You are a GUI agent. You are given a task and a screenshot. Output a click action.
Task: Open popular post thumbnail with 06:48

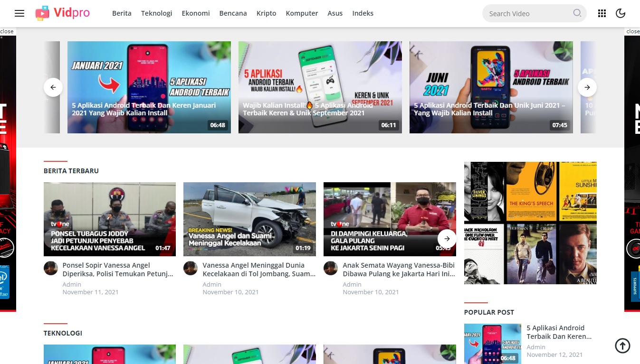pyautogui.click(x=493, y=344)
